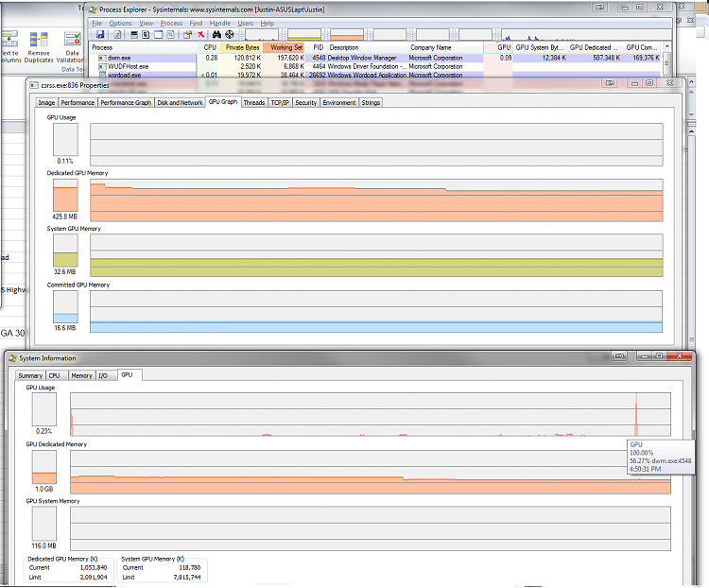Click the csrss.exe Properties title bar icon
Image resolution: width=709 pixels, height=588 pixels.
tap(34, 85)
